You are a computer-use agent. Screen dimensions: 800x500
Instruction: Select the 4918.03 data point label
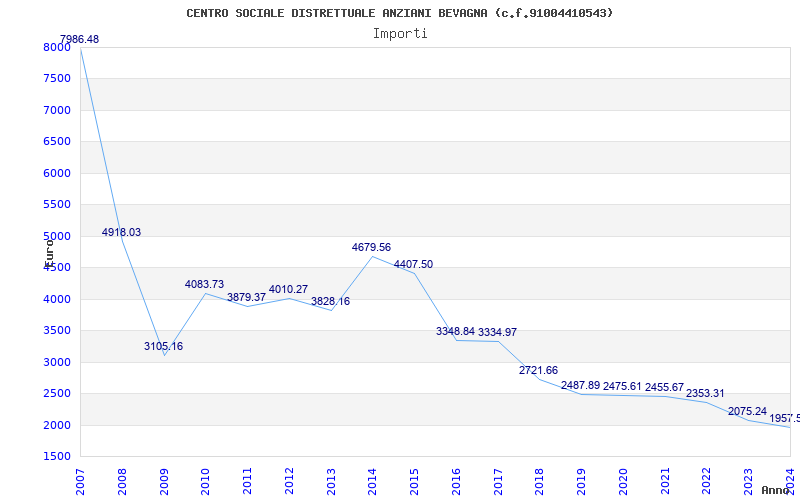click(x=121, y=233)
